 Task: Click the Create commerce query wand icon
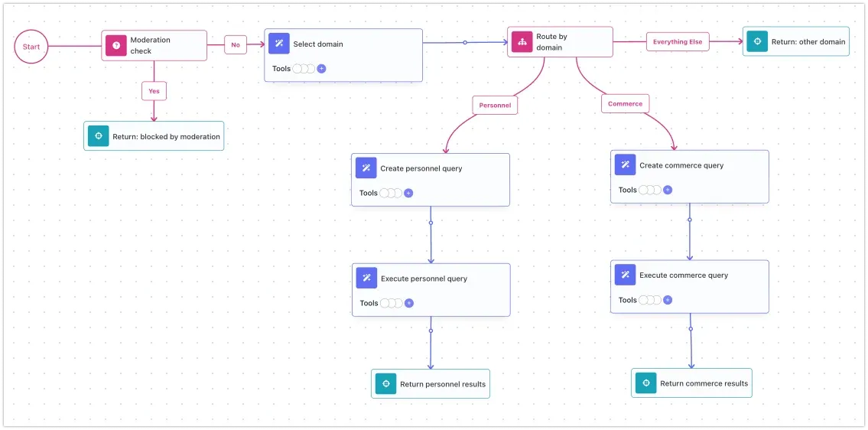[625, 165]
